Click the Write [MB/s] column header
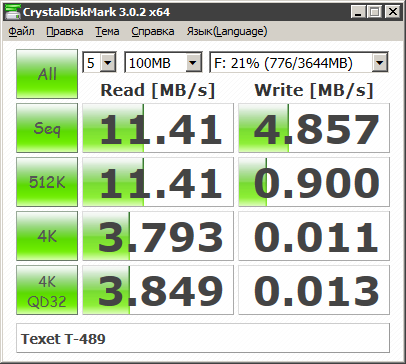Image resolution: width=406 pixels, height=364 pixels. pos(314,90)
